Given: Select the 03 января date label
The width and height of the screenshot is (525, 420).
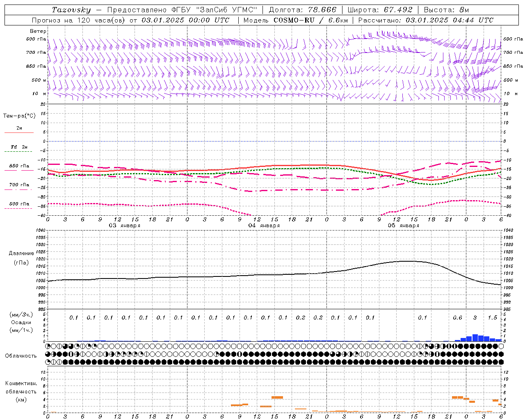Looking at the screenshot, I should pyautogui.click(x=124, y=226).
